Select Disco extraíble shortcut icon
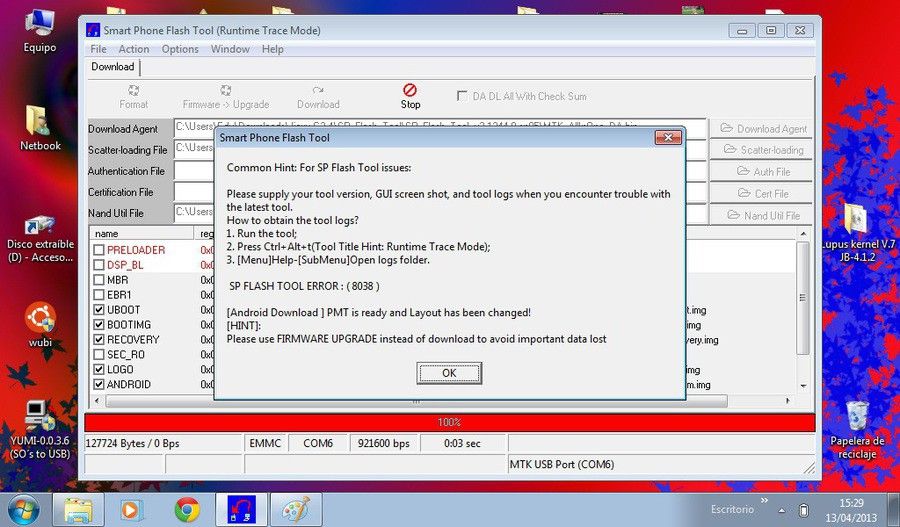This screenshot has height=527, width=900. 40,239
